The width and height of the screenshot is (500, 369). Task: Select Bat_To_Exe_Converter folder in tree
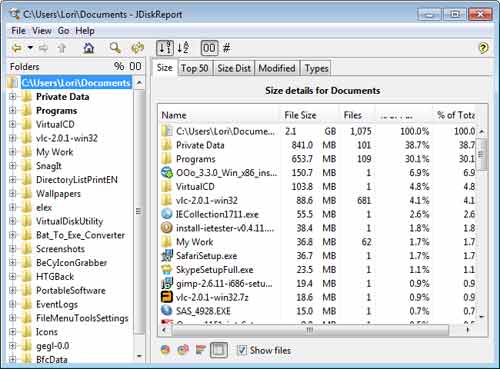tap(80, 235)
